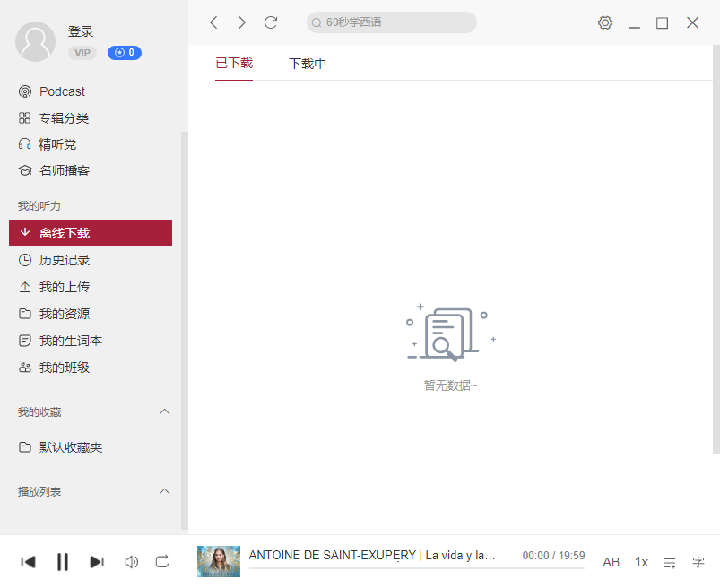Open 我的生词本 vocabulary notebook

click(x=60, y=341)
